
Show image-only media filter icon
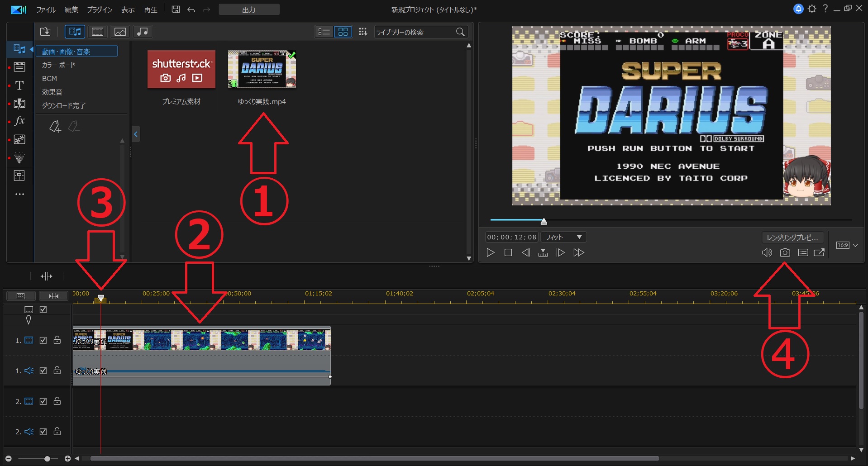pos(120,32)
